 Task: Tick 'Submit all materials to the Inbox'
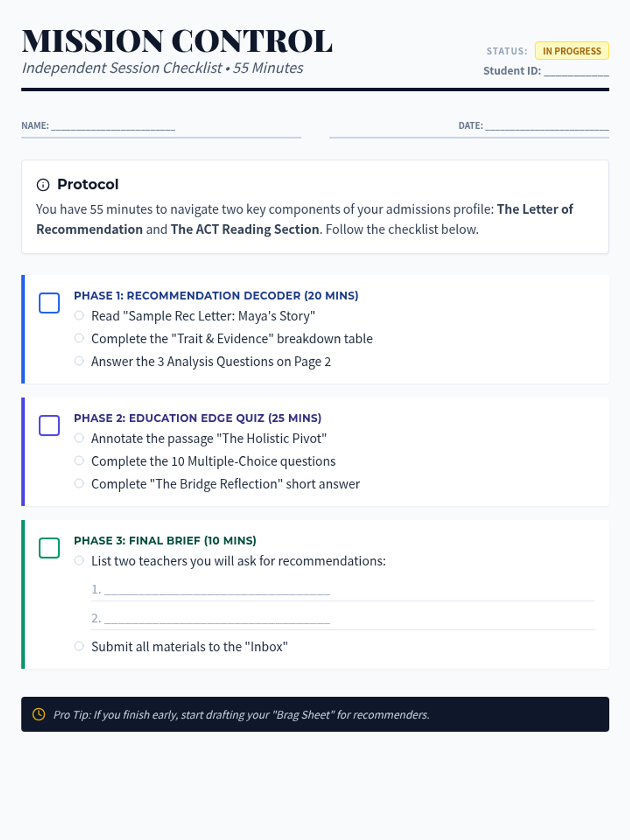79,646
